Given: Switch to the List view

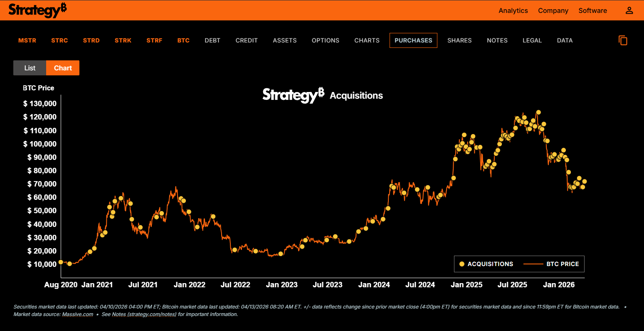Looking at the screenshot, I should coord(30,68).
